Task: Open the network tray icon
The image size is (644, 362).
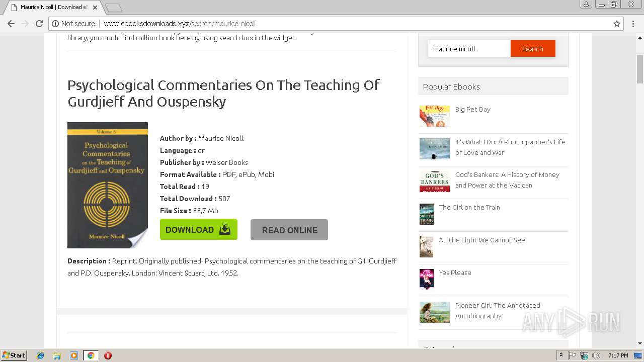Action: coord(584,355)
